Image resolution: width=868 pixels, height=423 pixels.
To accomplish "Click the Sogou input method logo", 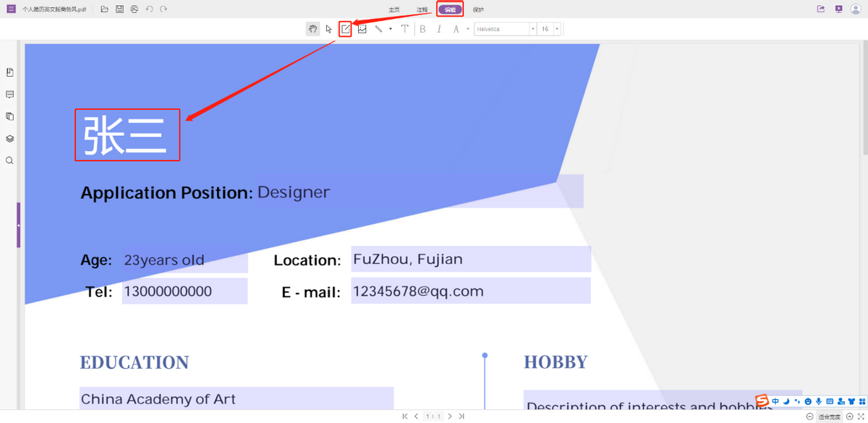I will (762, 401).
